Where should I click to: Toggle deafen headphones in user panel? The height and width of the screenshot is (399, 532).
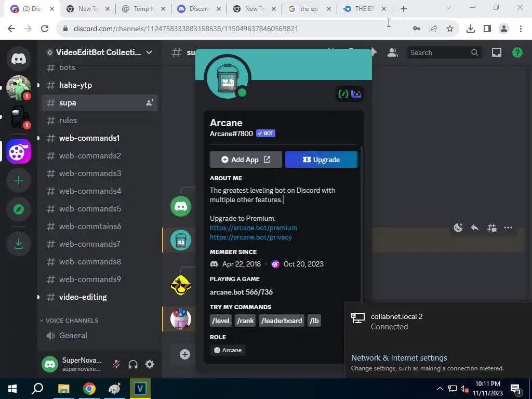(133, 364)
